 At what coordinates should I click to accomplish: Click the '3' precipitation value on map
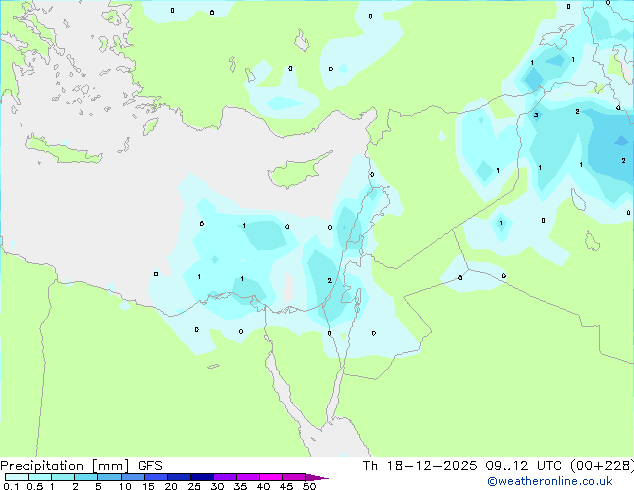click(x=536, y=115)
